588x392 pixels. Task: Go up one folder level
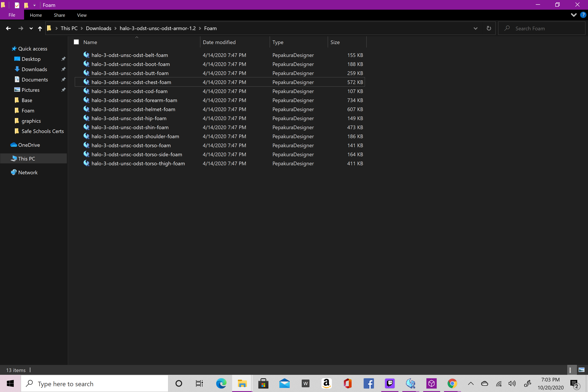click(40, 29)
